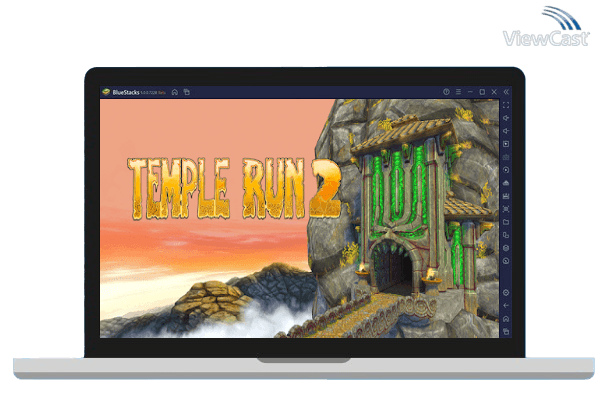Image resolution: width=602 pixels, height=414 pixels.
Task: Click the multi-window icon beside title bar home
Action: [x=187, y=92]
